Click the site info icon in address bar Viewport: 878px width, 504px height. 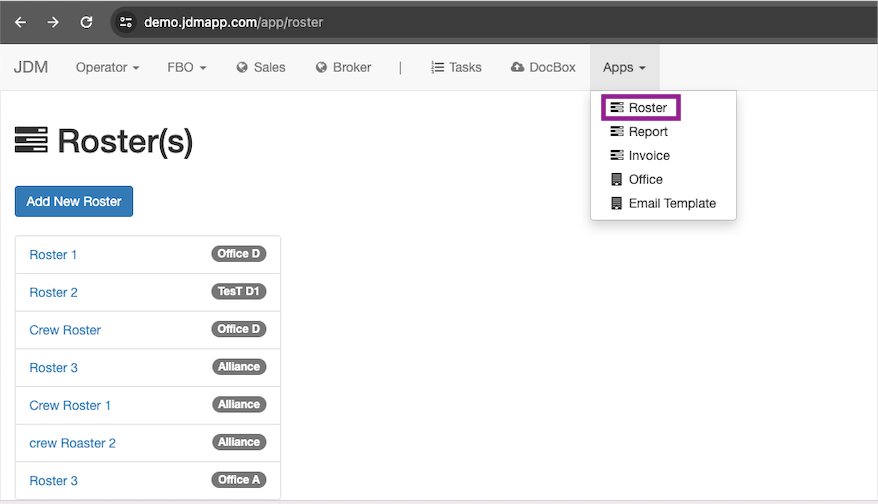(125, 22)
